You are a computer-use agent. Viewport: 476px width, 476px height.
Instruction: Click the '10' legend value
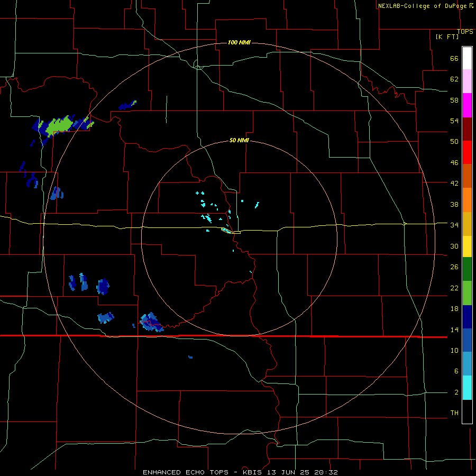tap(454, 350)
